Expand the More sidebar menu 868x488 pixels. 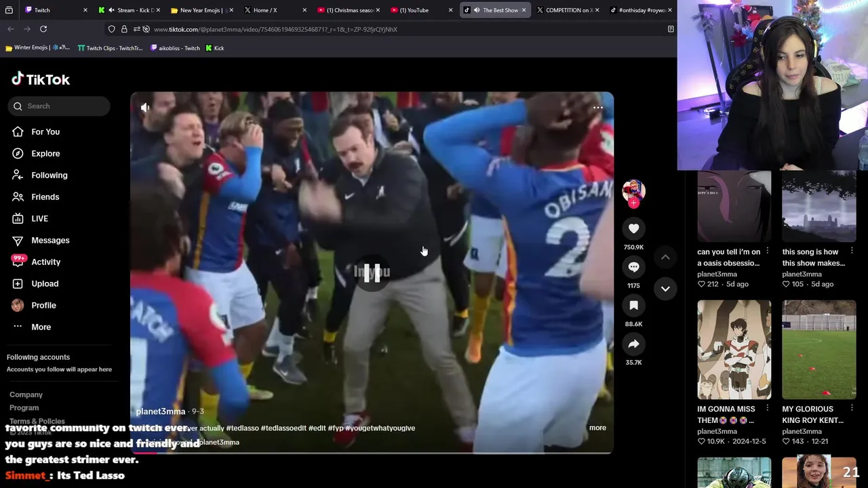tap(41, 327)
